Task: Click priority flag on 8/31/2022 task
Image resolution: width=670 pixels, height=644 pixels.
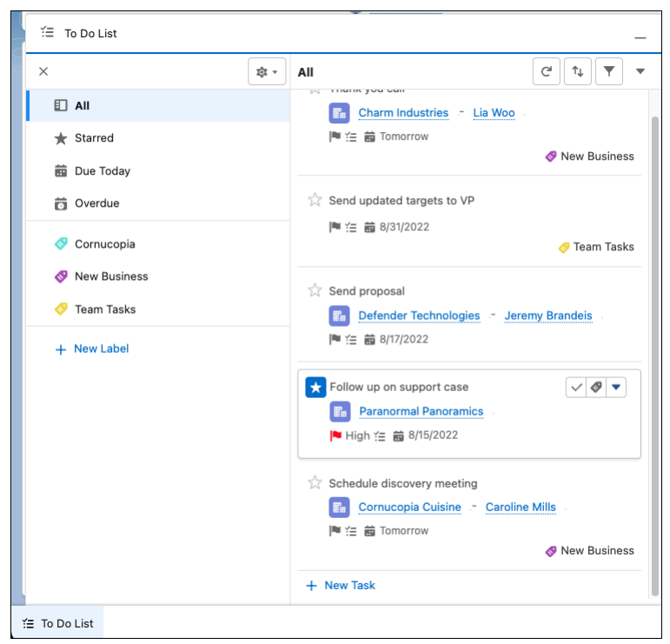Action: coord(335,227)
